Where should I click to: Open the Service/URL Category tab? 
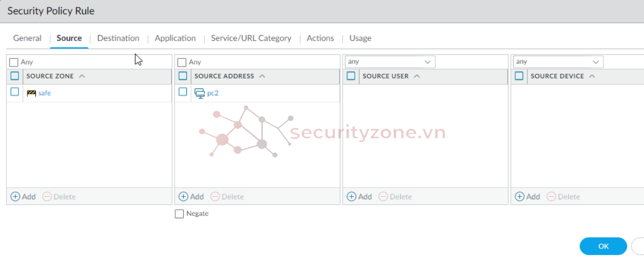[x=251, y=38]
